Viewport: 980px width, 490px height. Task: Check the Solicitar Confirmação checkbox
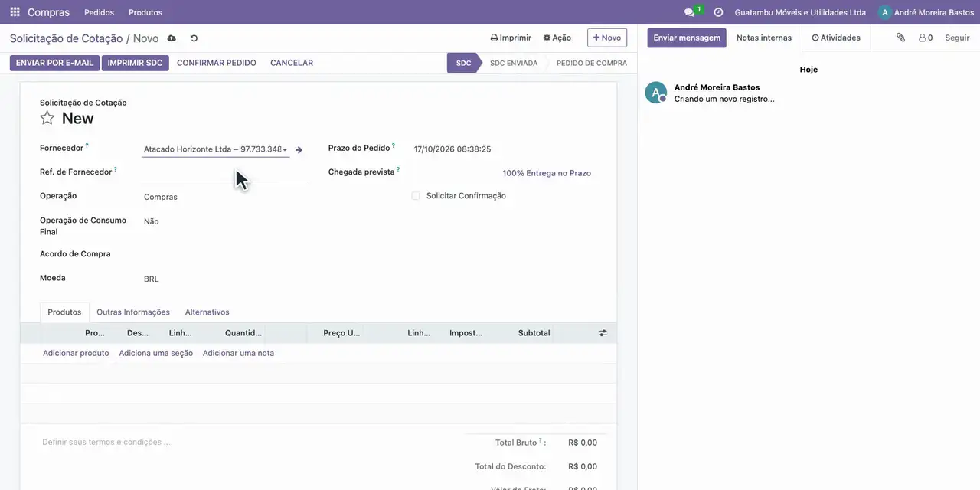pos(416,196)
